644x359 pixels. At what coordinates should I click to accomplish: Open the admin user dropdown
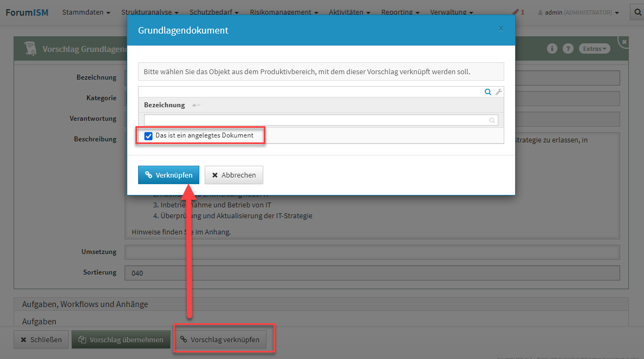pos(578,12)
